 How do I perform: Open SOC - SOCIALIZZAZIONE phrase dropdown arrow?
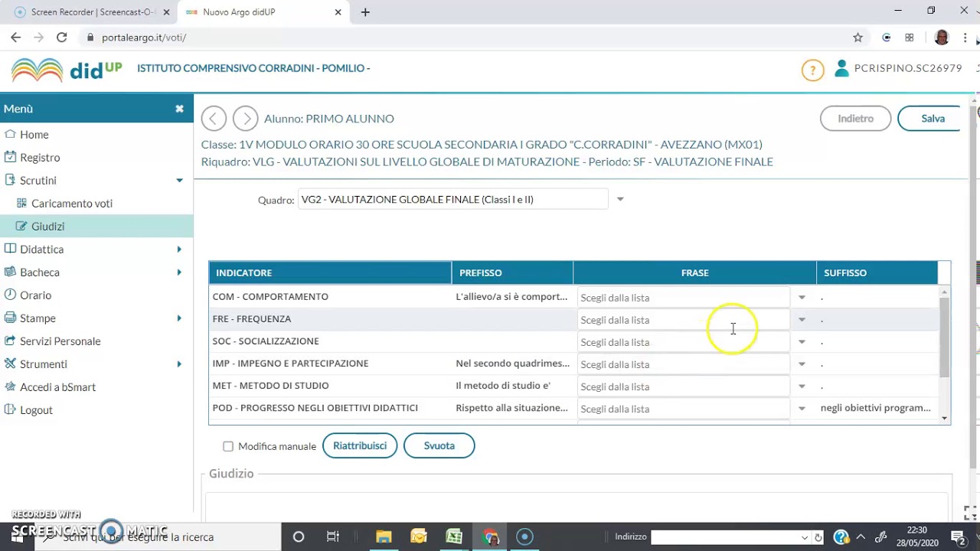tap(802, 342)
